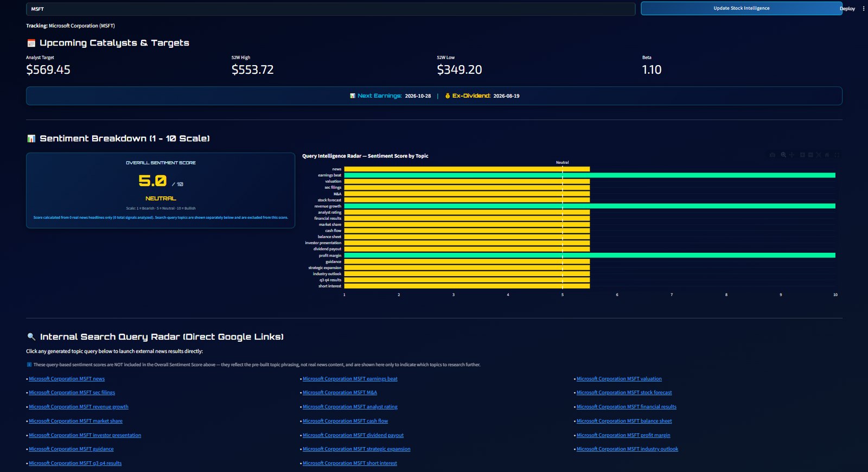
Task: Click the yellow short interest bar
Action: pos(467,286)
